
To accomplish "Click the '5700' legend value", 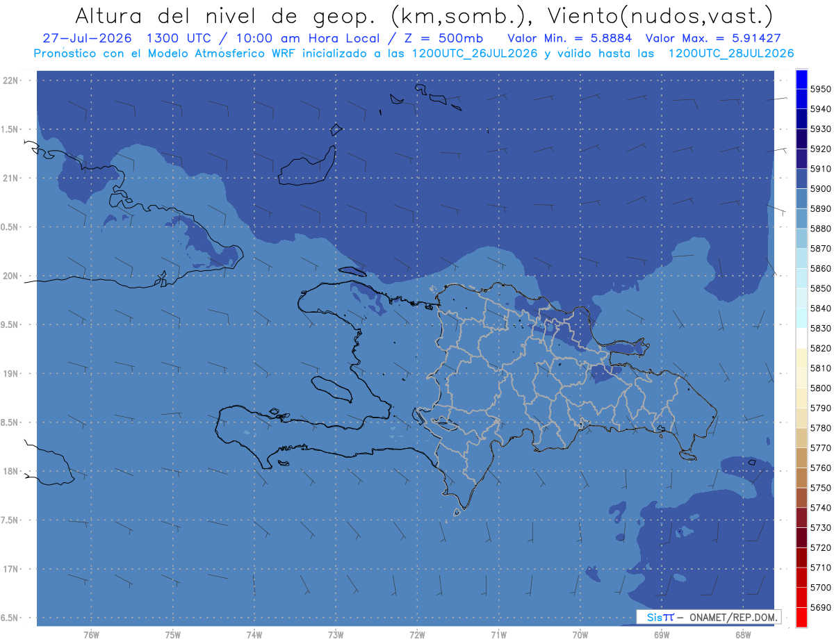I will tap(821, 588).
